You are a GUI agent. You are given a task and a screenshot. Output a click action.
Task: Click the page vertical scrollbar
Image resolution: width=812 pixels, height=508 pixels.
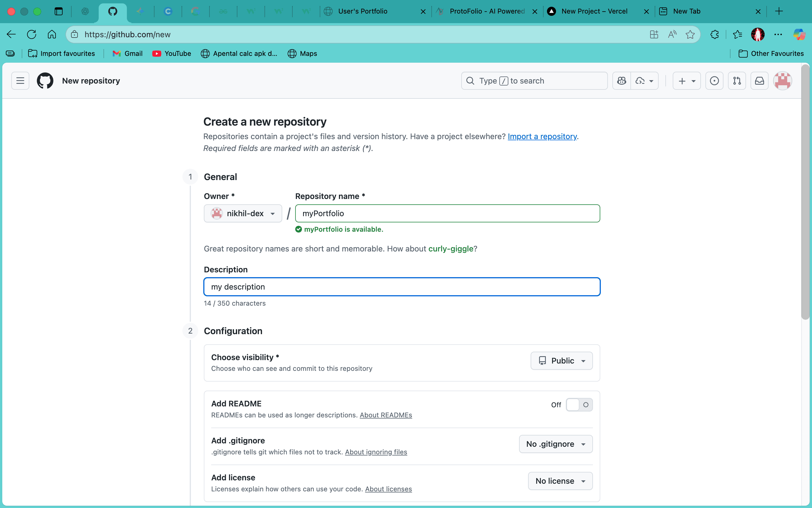[805, 192]
